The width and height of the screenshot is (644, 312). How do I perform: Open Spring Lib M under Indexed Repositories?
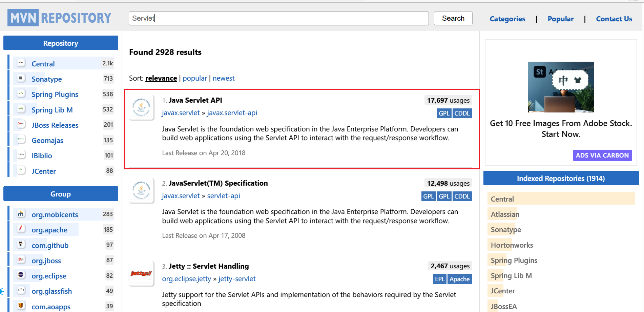(511, 276)
